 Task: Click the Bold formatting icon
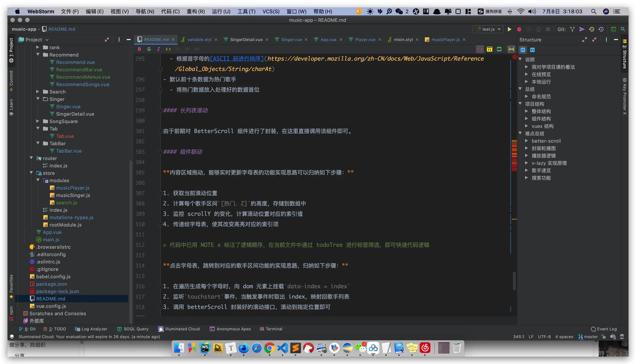click(139, 49)
